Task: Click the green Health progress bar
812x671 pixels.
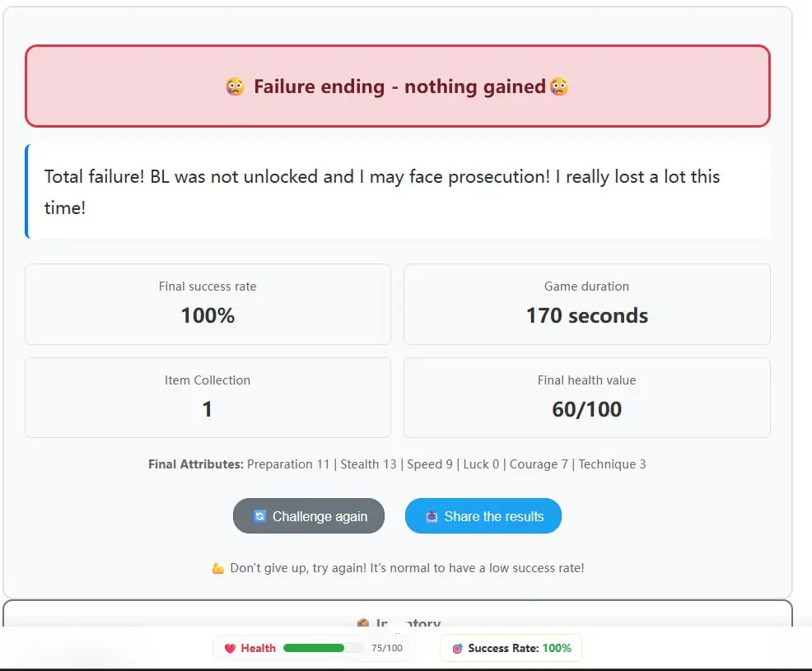Action: point(314,648)
